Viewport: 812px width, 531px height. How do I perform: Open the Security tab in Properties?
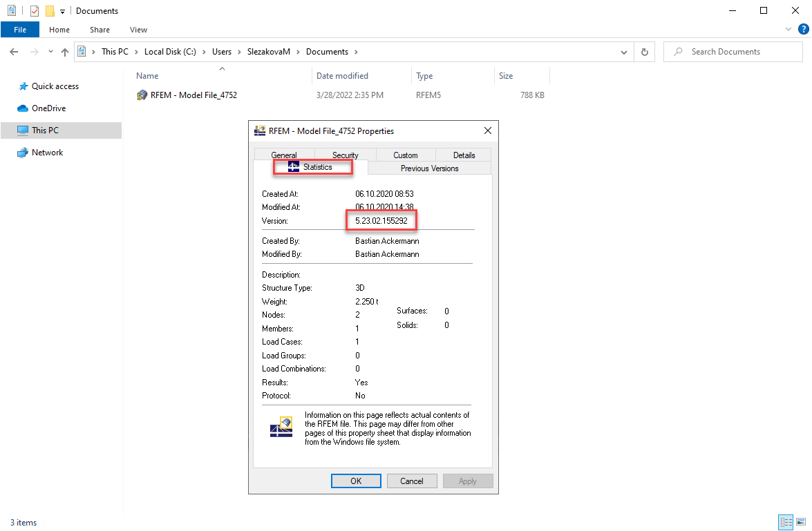344,154
